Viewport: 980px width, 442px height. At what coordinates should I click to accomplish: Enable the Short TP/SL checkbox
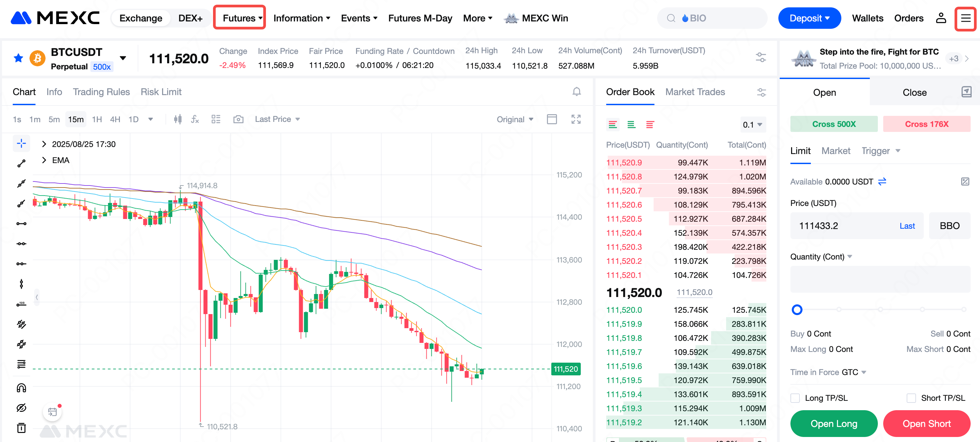tap(911, 398)
